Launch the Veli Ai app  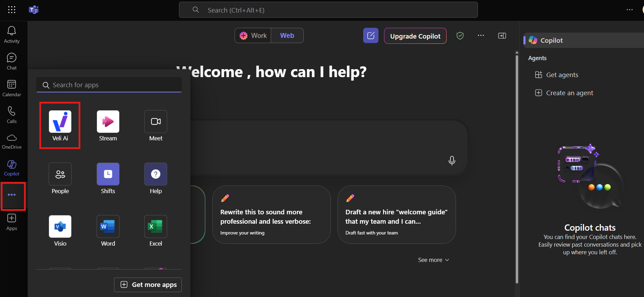[x=60, y=126]
